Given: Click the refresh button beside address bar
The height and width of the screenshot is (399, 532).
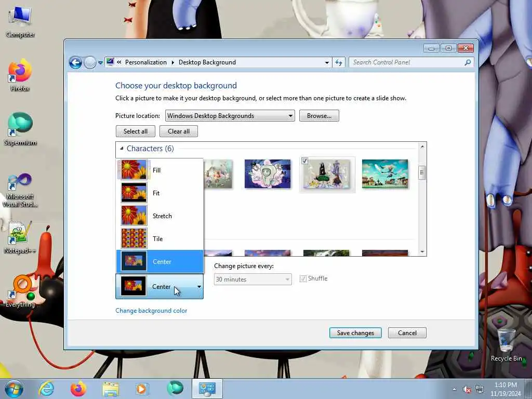Looking at the screenshot, I should (339, 62).
